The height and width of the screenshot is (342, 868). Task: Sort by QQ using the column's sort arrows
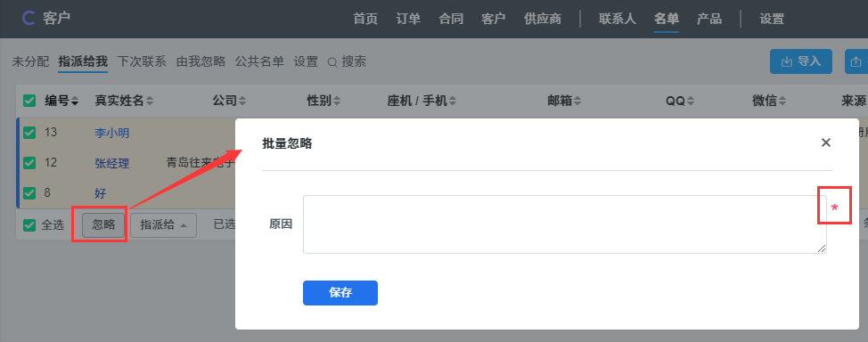tap(691, 102)
